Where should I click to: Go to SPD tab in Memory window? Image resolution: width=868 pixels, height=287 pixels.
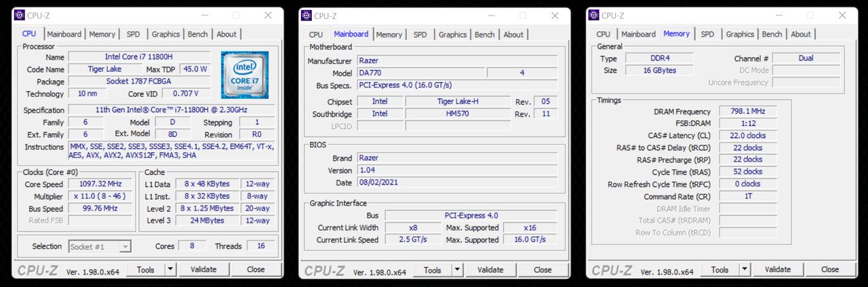(x=707, y=35)
